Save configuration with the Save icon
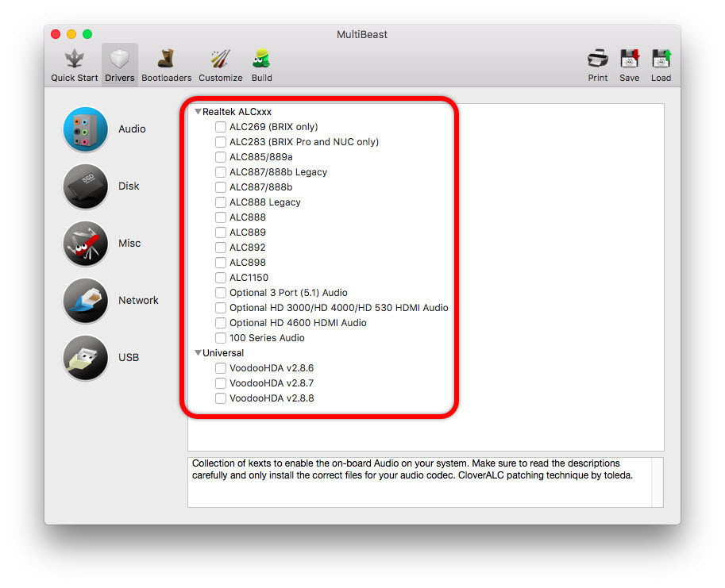This screenshot has height=588, width=725. pyautogui.click(x=629, y=60)
